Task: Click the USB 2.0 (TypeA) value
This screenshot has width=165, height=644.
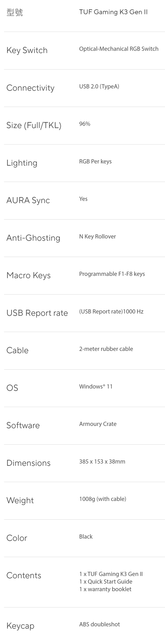Action: click(99, 87)
